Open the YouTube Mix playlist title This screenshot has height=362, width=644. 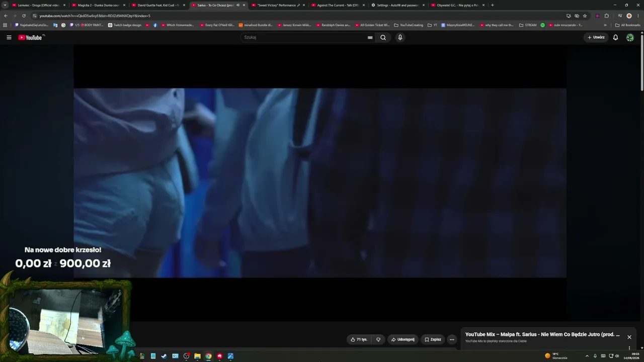(542, 334)
